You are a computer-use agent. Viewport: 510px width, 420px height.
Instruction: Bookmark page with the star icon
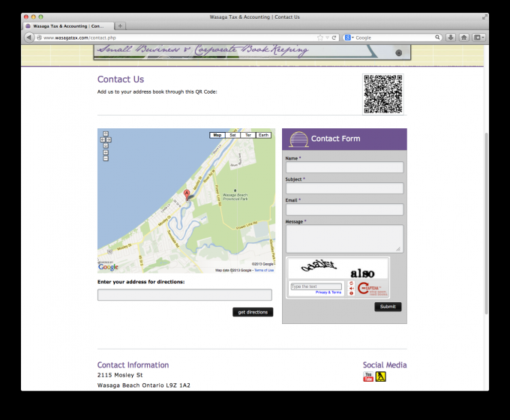point(320,37)
